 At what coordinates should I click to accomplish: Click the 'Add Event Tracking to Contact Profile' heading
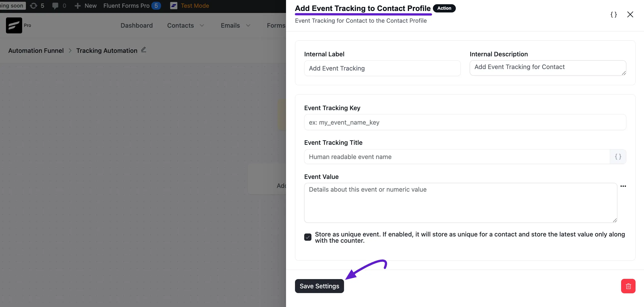click(x=362, y=8)
